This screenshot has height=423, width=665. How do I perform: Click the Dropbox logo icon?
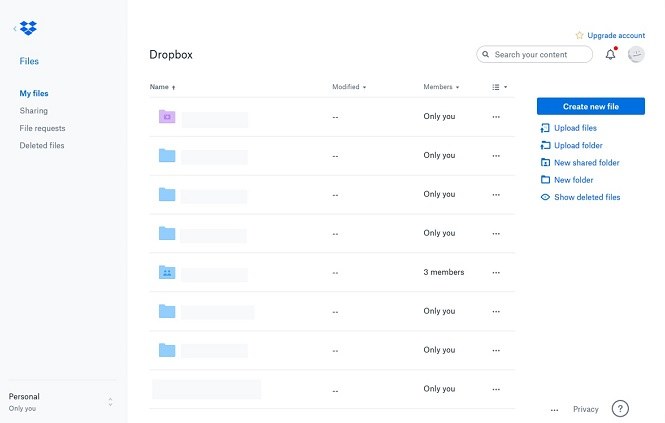click(x=28, y=28)
